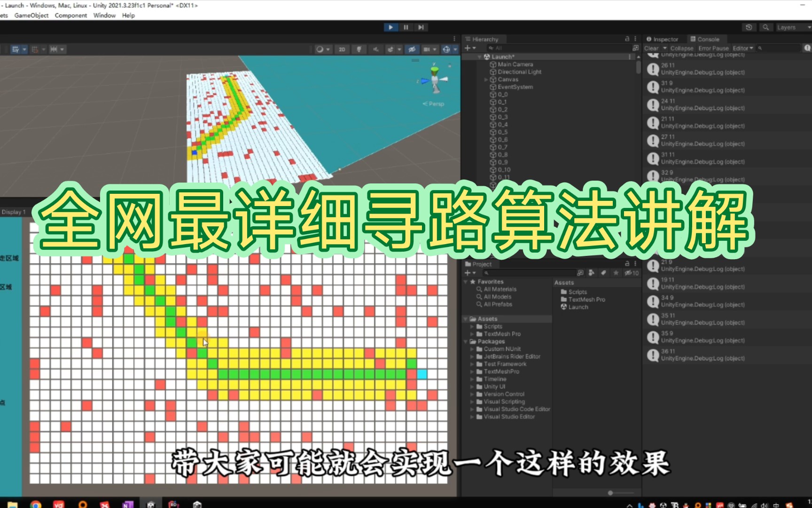Click the Play button to enter play mode
Screen dimensions: 812x508
click(391, 27)
